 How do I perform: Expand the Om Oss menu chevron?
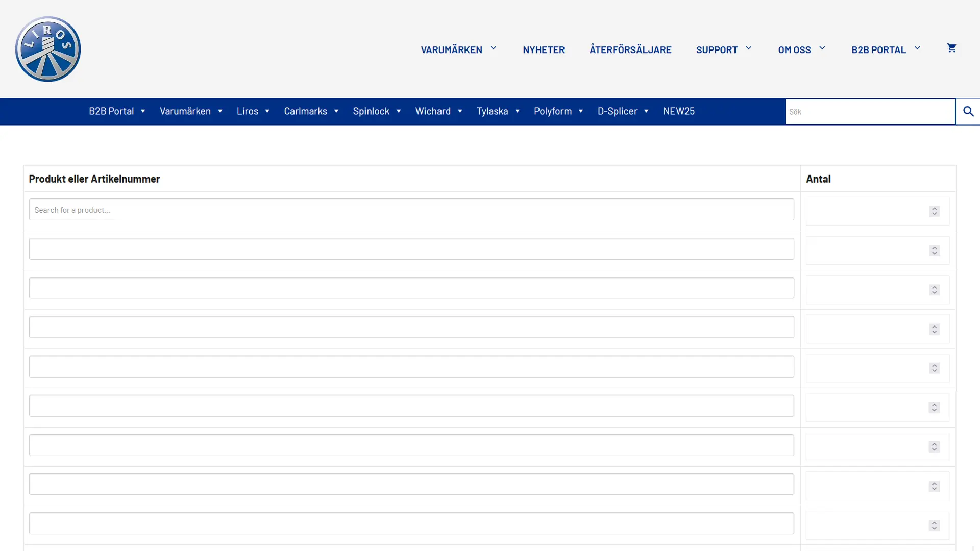(822, 48)
